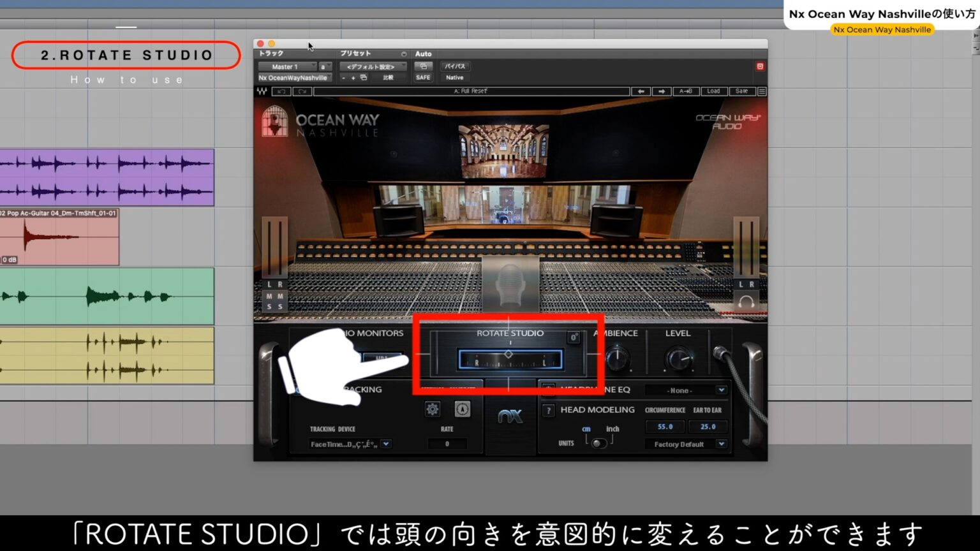The image size is (980, 551).
Task: Open the insert slot 'a' dropdown
Action: 325,66
